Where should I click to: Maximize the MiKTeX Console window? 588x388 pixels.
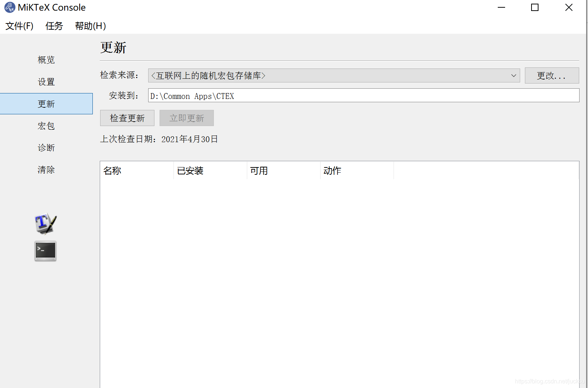coord(535,7)
